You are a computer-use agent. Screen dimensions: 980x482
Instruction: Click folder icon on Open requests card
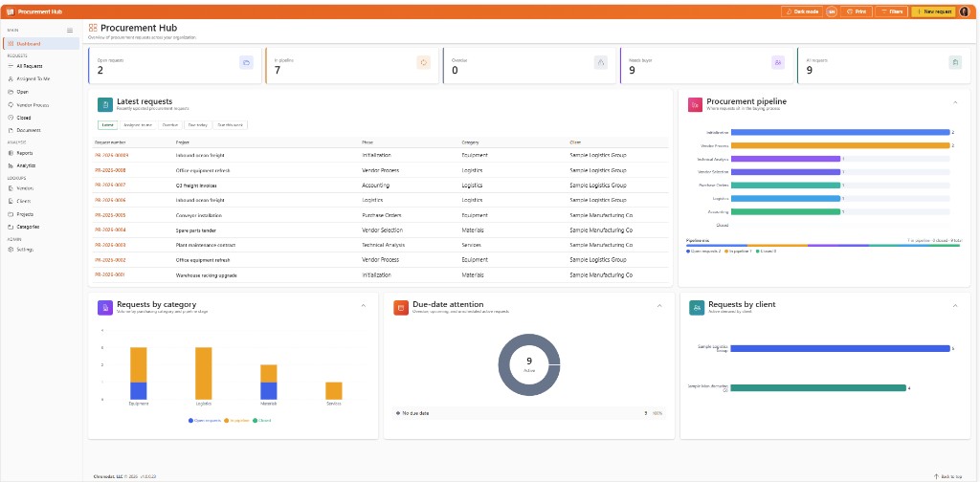[x=246, y=62]
